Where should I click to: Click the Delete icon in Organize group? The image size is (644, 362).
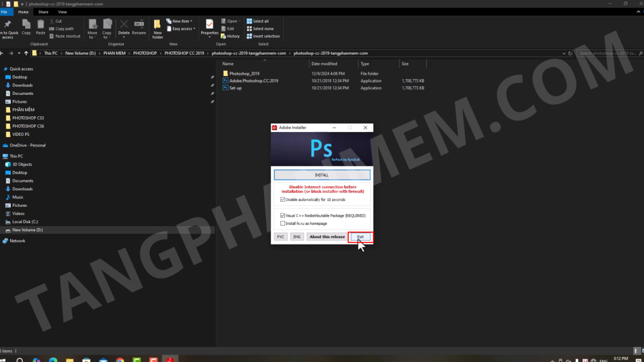(124, 26)
